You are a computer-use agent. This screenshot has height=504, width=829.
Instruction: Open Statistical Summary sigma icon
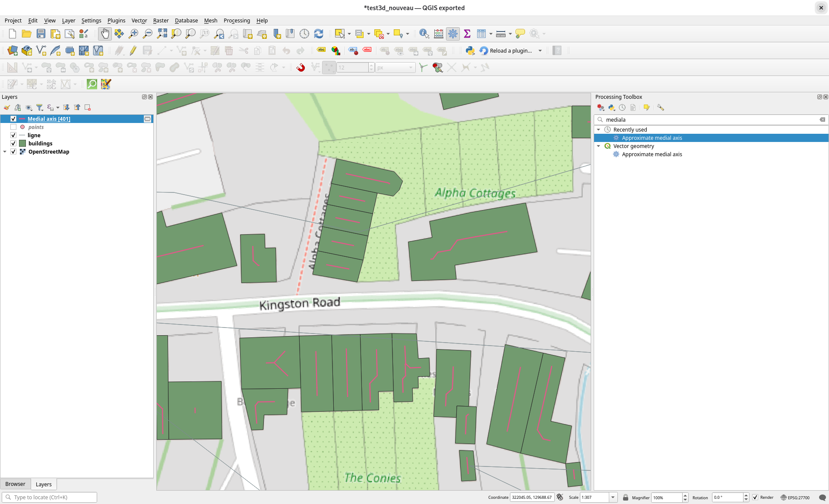(467, 34)
